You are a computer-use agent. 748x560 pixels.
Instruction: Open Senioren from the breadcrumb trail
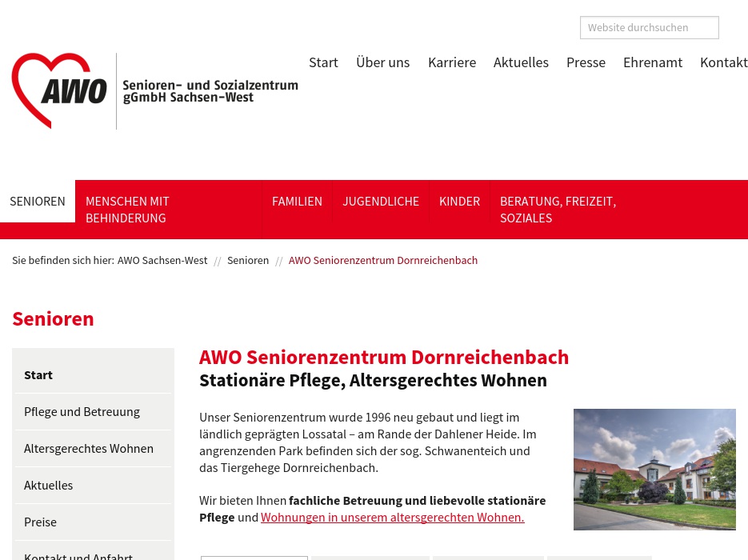pos(248,260)
